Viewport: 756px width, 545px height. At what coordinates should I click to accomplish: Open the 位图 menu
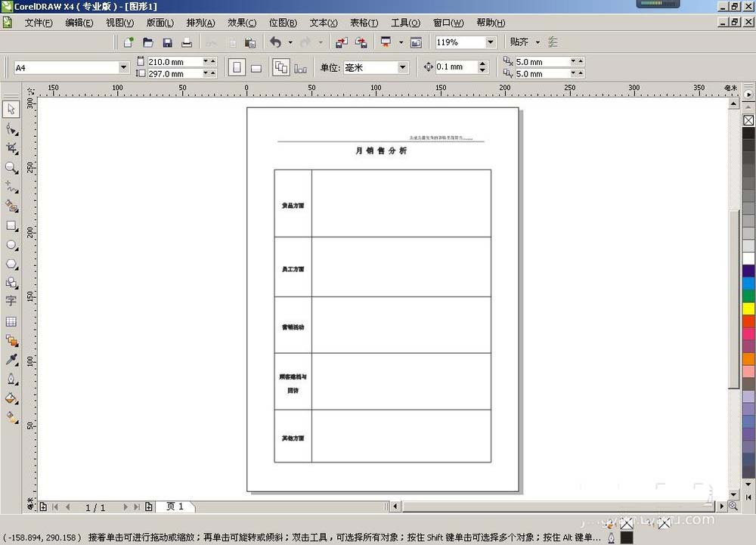[x=283, y=23]
